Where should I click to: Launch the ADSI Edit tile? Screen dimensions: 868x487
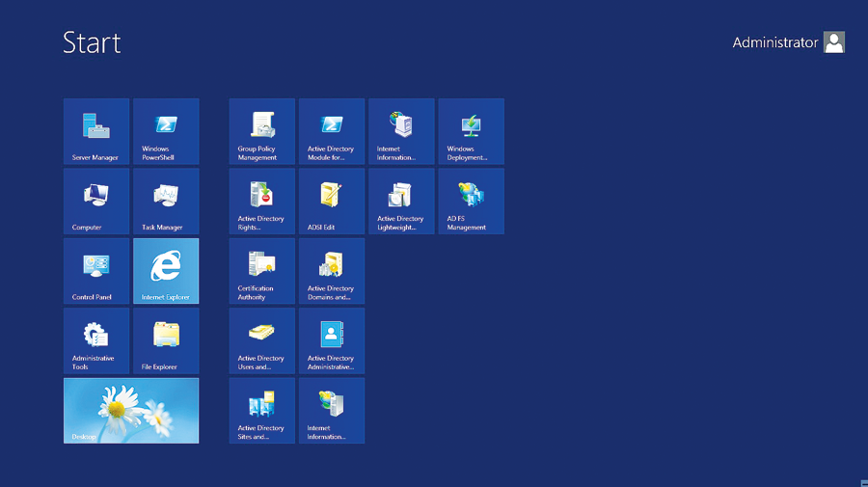click(332, 202)
